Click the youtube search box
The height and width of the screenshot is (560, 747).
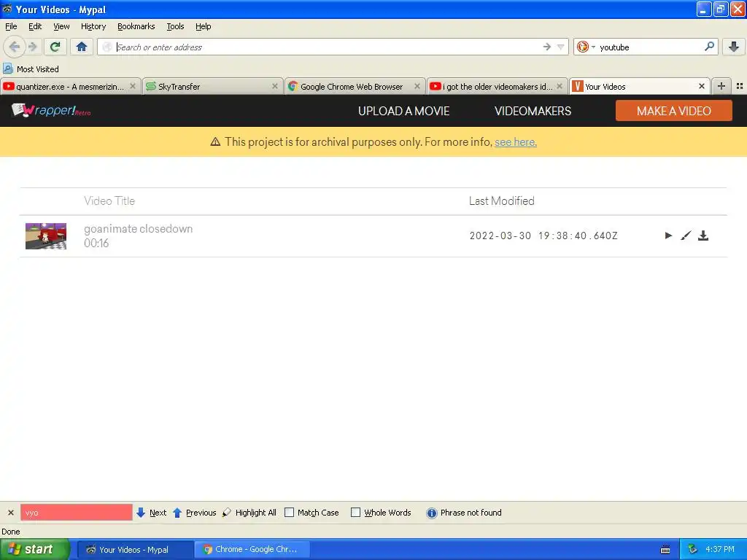[x=650, y=47]
